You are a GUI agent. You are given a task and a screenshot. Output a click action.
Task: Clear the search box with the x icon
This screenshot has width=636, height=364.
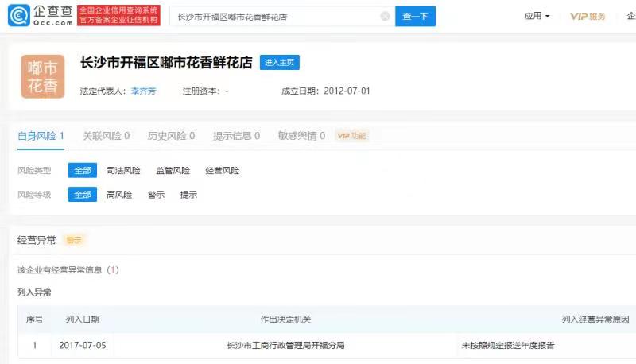[385, 16]
